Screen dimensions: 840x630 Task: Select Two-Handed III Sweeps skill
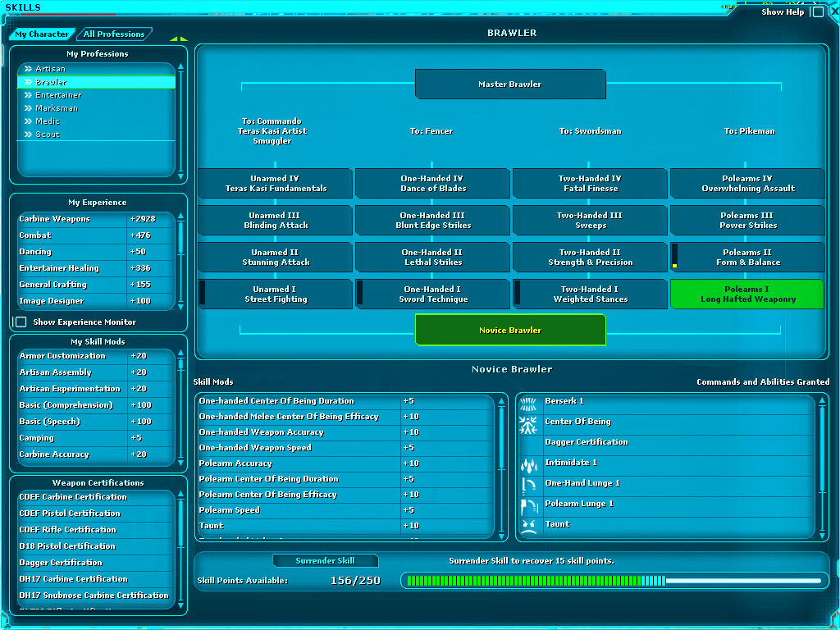point(591,220)
